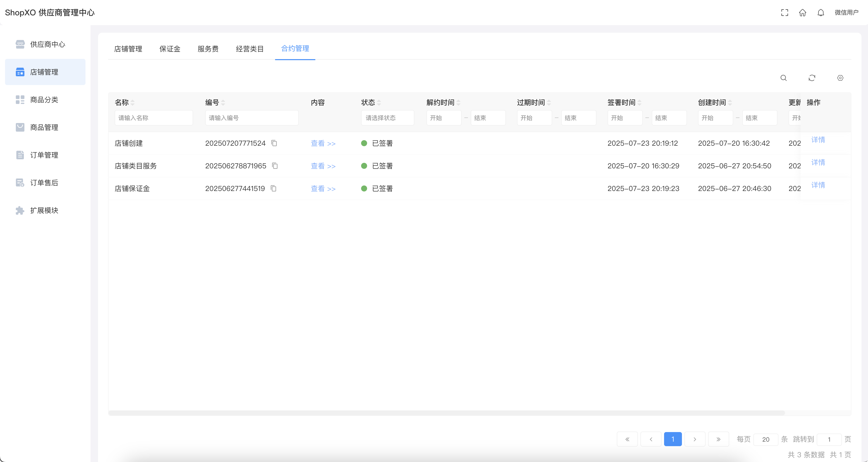
Task: Open the notification bell
Action: tap(820, 13)
